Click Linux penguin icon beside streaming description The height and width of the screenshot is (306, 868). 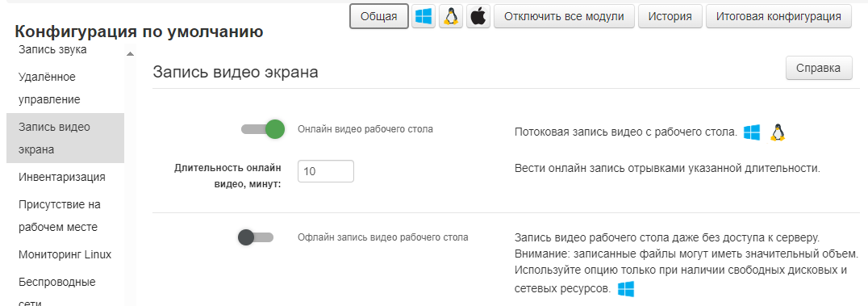[x=778, y=132]
